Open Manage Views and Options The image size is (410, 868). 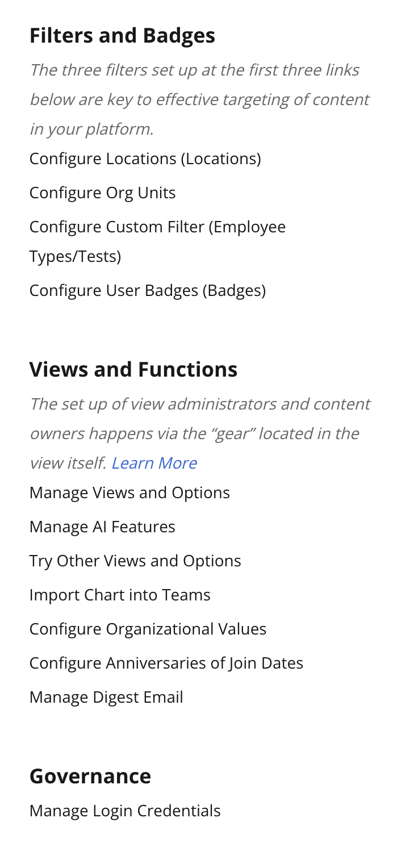coord(129,493)
